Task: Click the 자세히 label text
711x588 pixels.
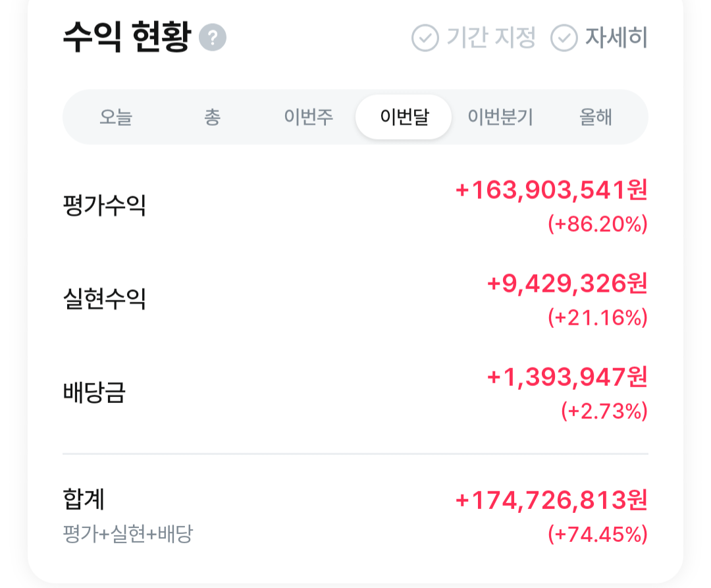Action: pyautogui.click(x=616, y=37)
